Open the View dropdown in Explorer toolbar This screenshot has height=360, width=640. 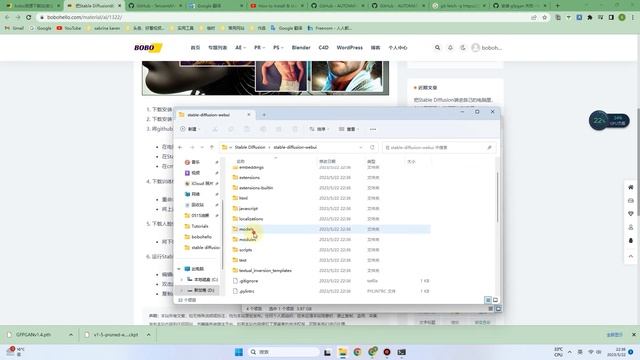click(349, 129)
